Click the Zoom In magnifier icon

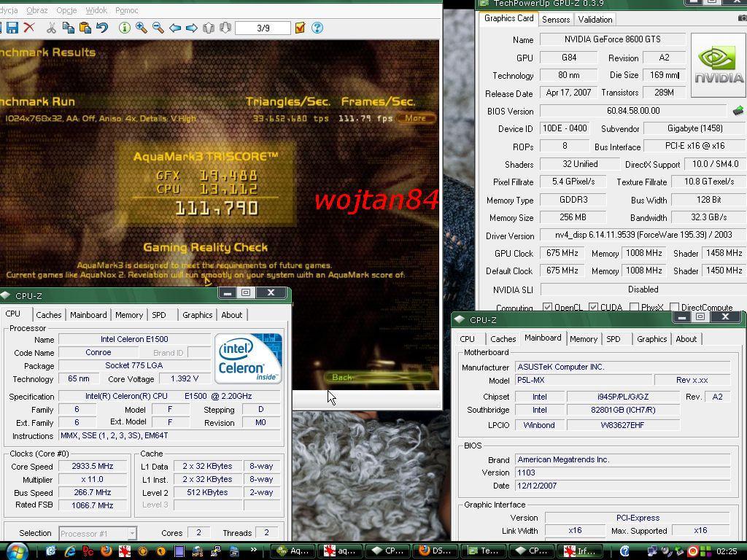(x=141, y=28)
